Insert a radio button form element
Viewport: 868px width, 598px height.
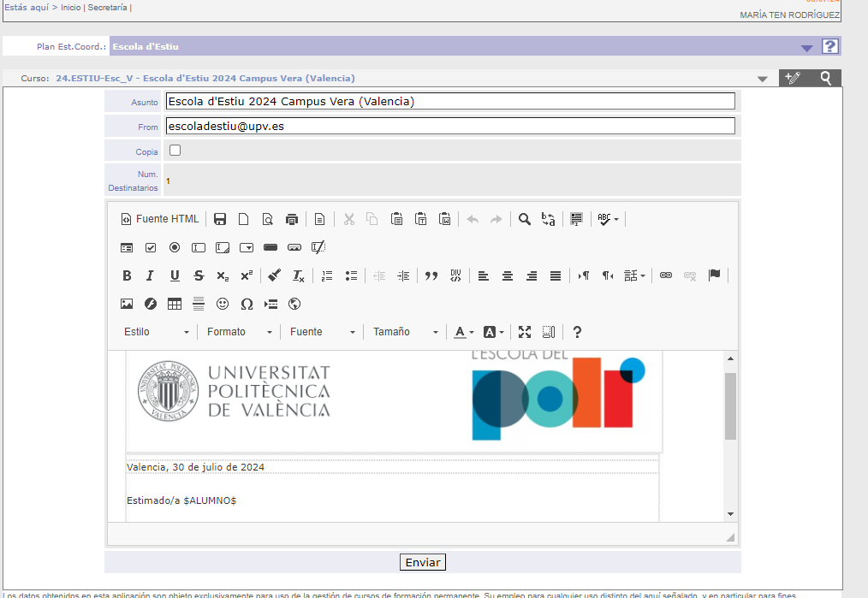[x=175, y=247]
